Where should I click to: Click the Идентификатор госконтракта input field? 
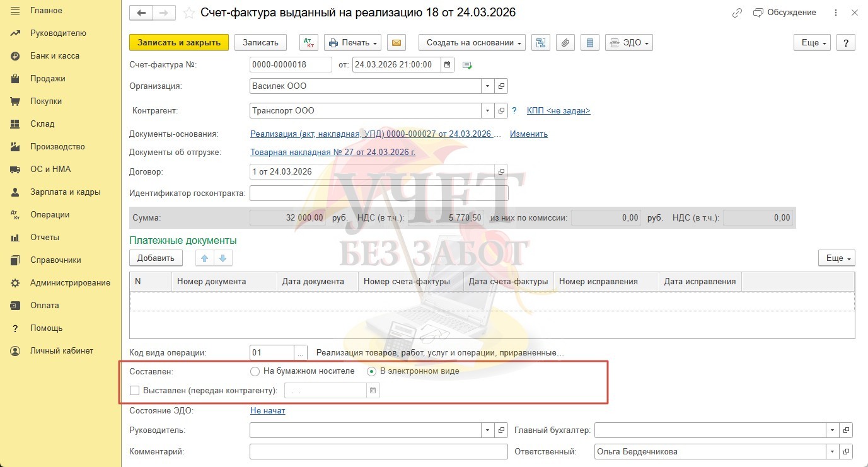click(x=378, y=193)
